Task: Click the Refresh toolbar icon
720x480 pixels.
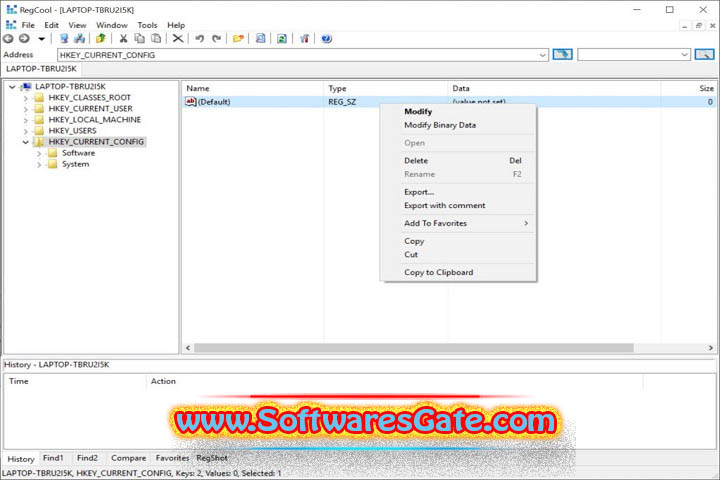Action: pos(281,39)
